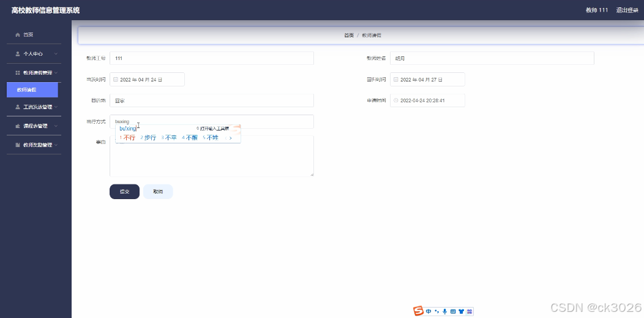Screen dimensions: 644x318
Task: Go to next candidate page arrow
Action: pos(231,138)
